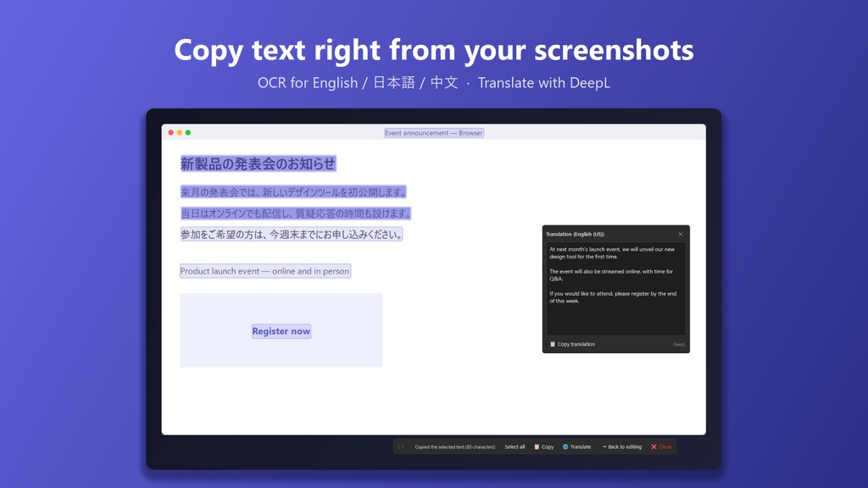Select the 'Event announcement — Browser' title text
This screenshot has width=868, height=488.
click(x=434, y=133)
